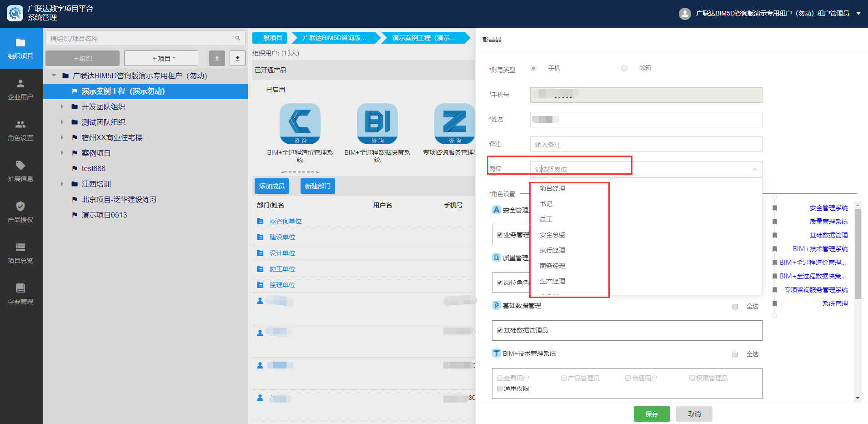Viewport: 868px width, 424px height.
Task: Click the role settings vertical scrollbar
Action: pyautogui.click(x=858, y=254)
